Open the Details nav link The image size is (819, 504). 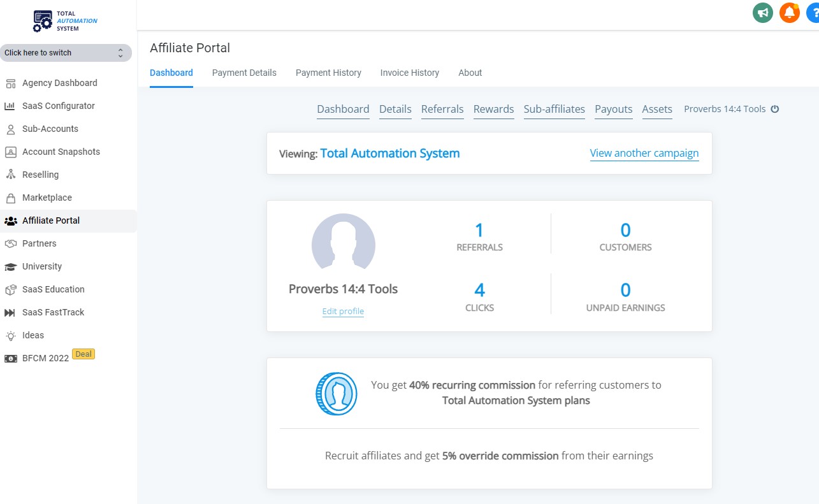coord(395,109)
